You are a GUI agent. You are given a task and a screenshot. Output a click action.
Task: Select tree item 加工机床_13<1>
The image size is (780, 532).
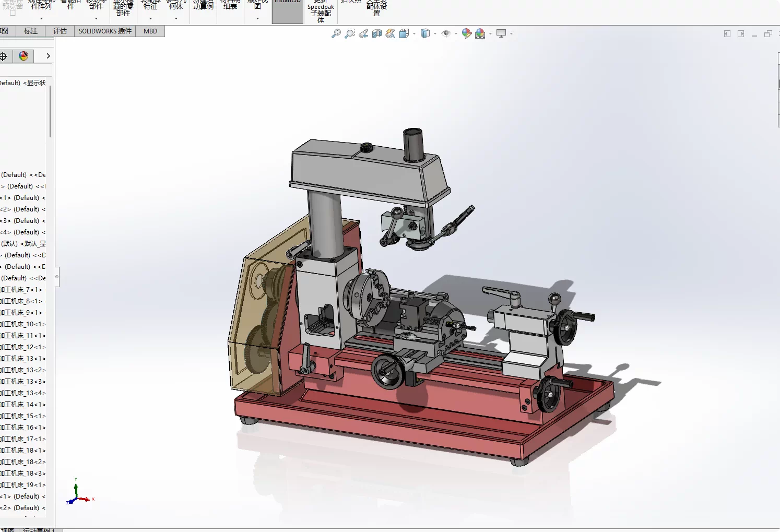click(x=22, y=359)
